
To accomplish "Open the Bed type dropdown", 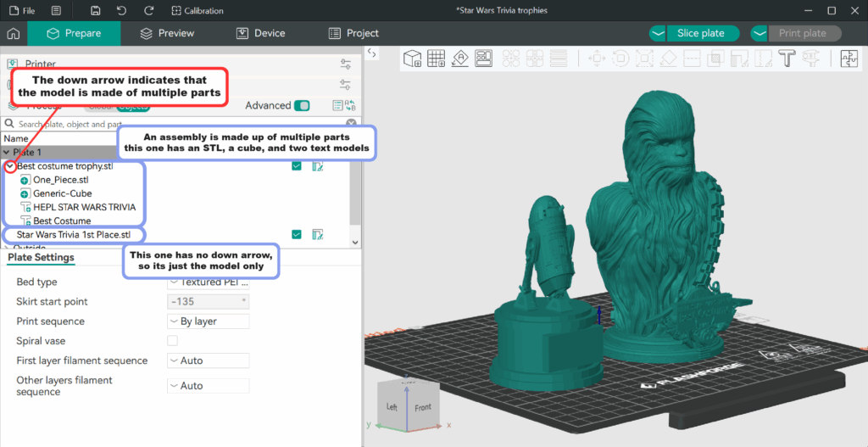I will click(209, 282).
